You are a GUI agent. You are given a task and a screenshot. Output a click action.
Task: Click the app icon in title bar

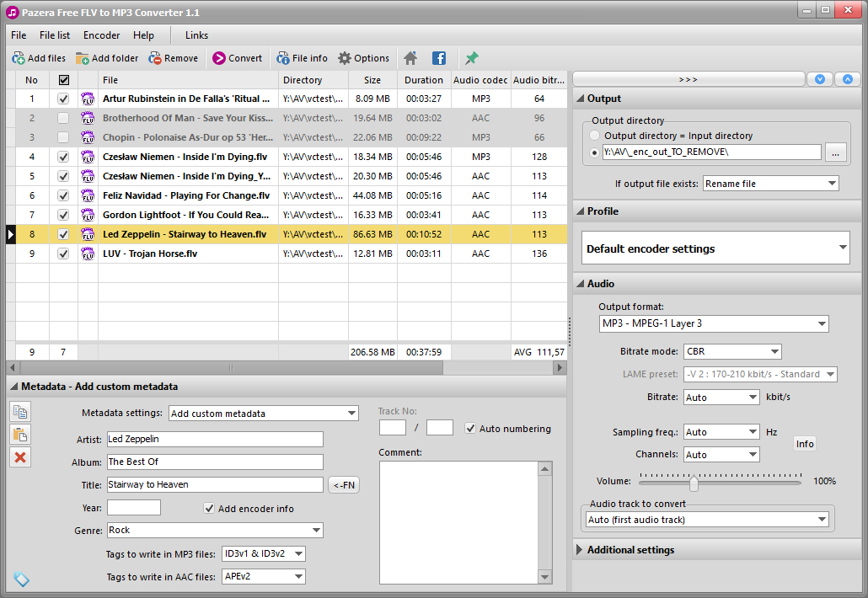pos(12,12)
